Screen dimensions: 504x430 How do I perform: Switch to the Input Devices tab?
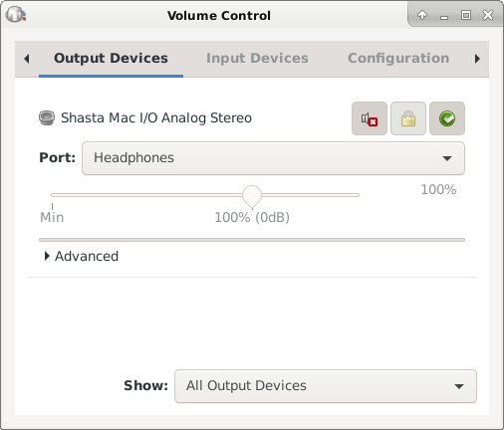257,59
